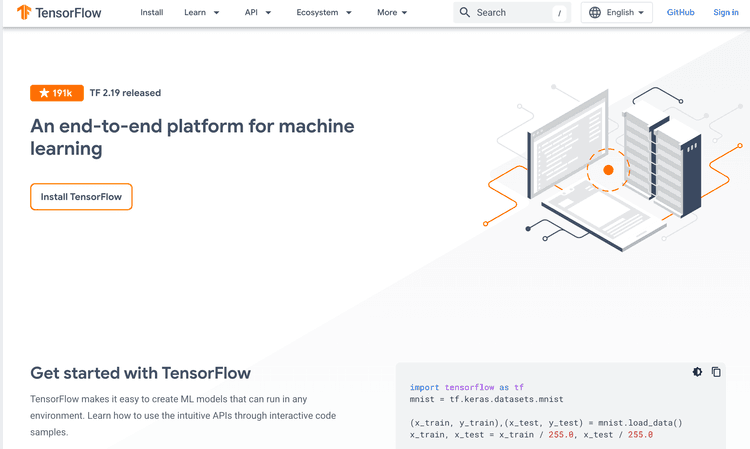Screen dimensions: 750x449
Task: Open the More menu
Action: pos(387,12)
